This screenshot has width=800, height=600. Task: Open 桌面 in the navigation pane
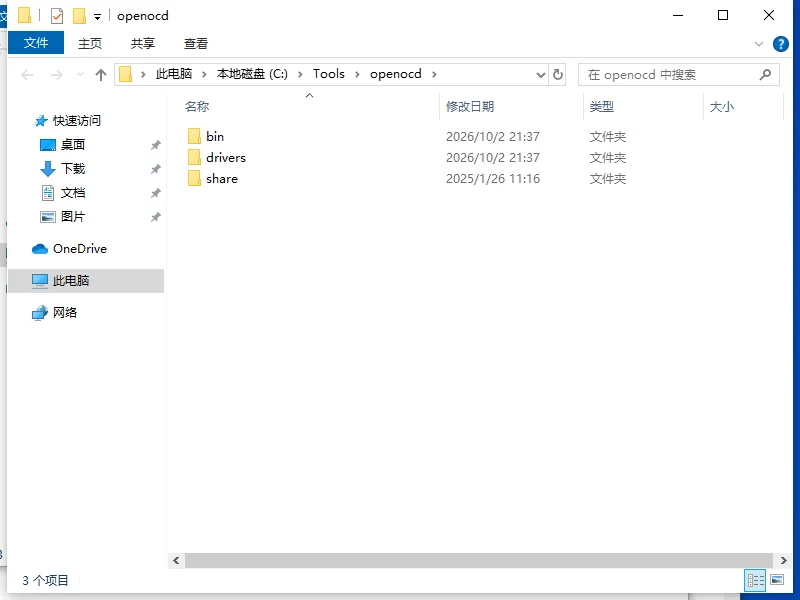pos(73,145)
